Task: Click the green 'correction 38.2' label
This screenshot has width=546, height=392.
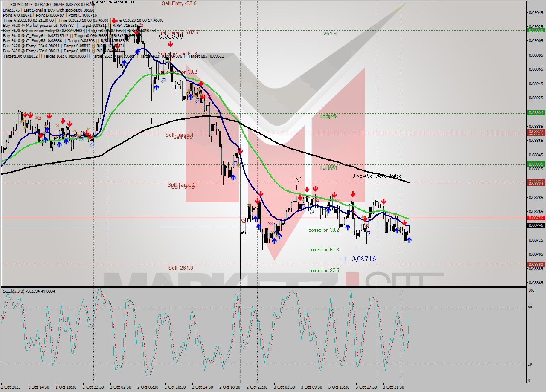Action: pyautogui.click(x=324, y=230)
